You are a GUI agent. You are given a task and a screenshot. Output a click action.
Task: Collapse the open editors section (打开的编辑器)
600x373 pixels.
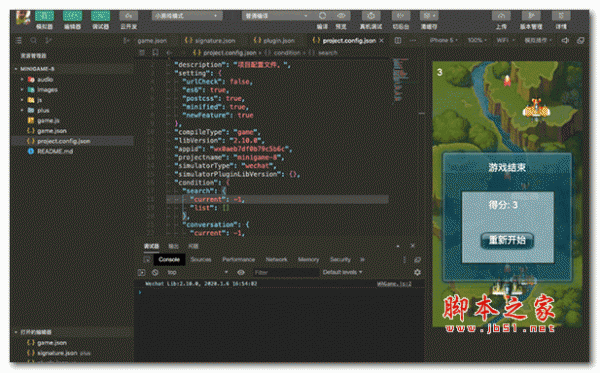(16, 332)
